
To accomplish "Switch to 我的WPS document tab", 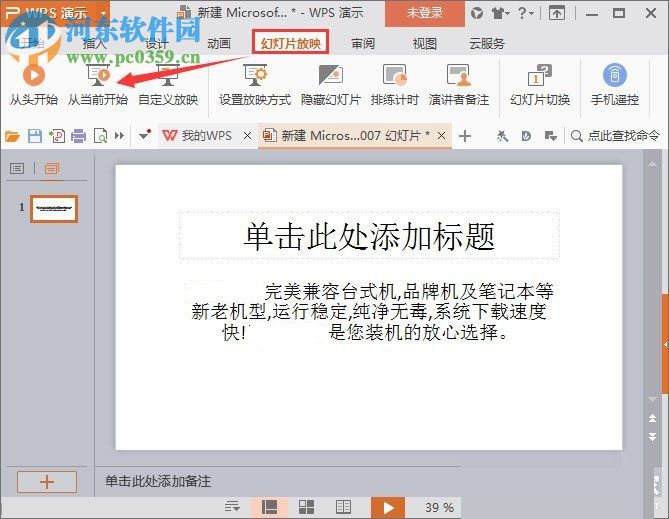I will click(x=198, y=136).
